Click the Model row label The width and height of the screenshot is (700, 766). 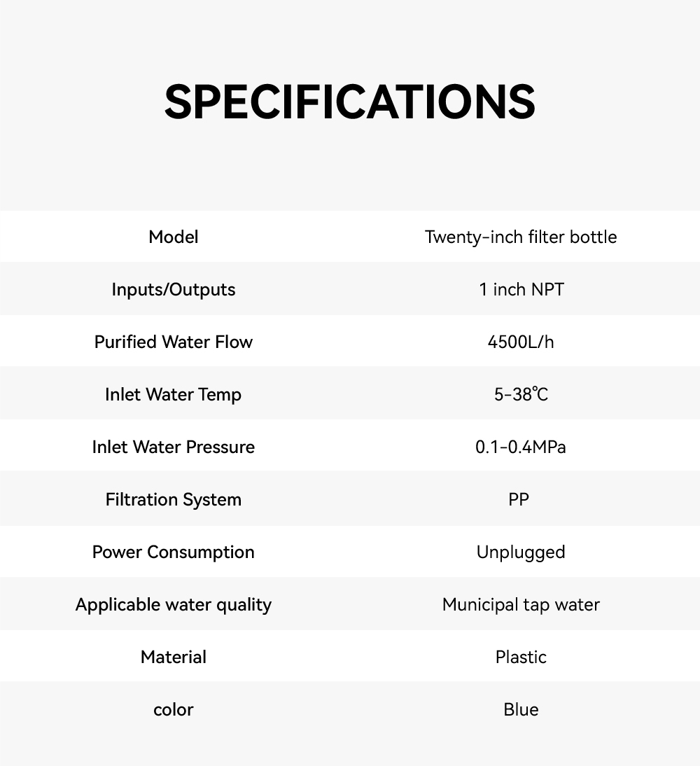[174, 237]
